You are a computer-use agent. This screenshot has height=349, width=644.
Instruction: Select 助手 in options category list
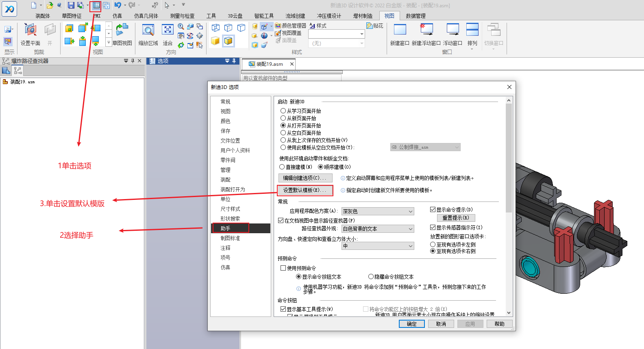tap(241, 228)
